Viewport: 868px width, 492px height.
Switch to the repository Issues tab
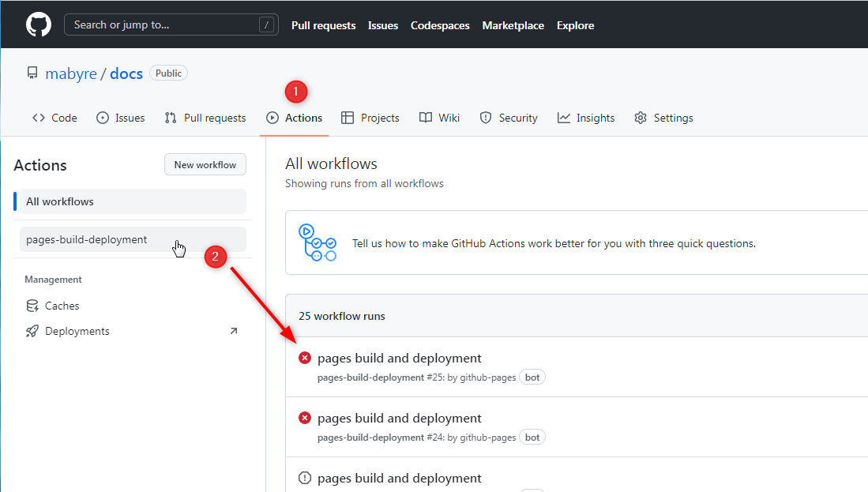click(121, 118)
